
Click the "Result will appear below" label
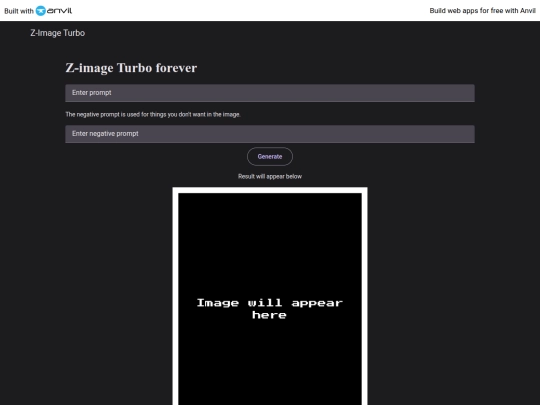coord(270,176)
